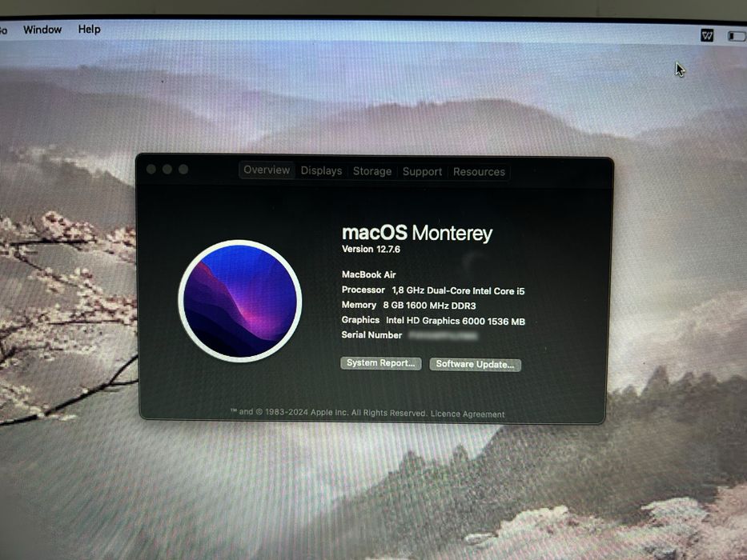This screenshot has height=560, width=747.
Task: Click the Version 12.7.6 text
Action: coord(371,249)
